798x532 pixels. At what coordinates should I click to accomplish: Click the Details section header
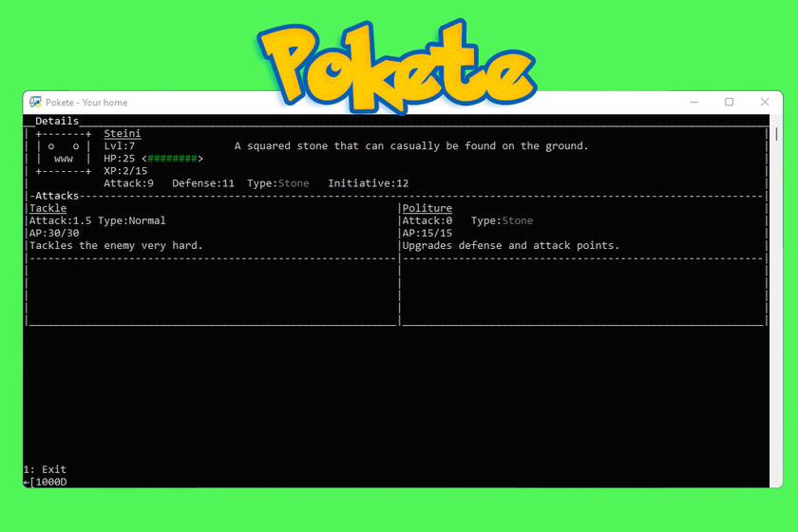tap(57, 121)
